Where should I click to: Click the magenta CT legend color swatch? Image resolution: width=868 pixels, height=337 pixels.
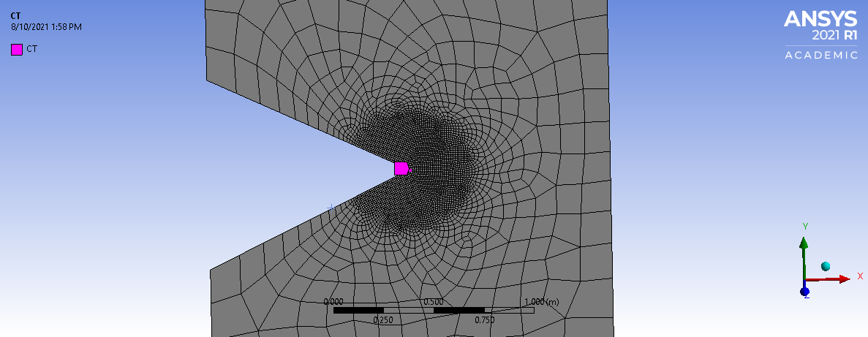pyautogui.click(x=17, y=49)
